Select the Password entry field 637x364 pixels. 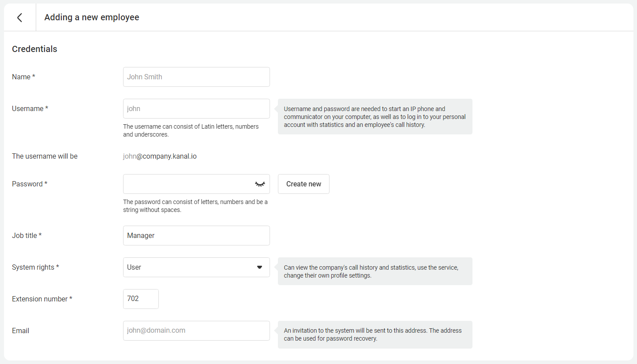(187, 184)
